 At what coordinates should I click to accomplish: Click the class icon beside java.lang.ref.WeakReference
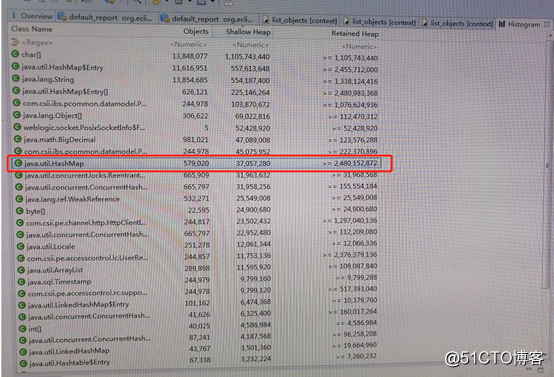19,199
